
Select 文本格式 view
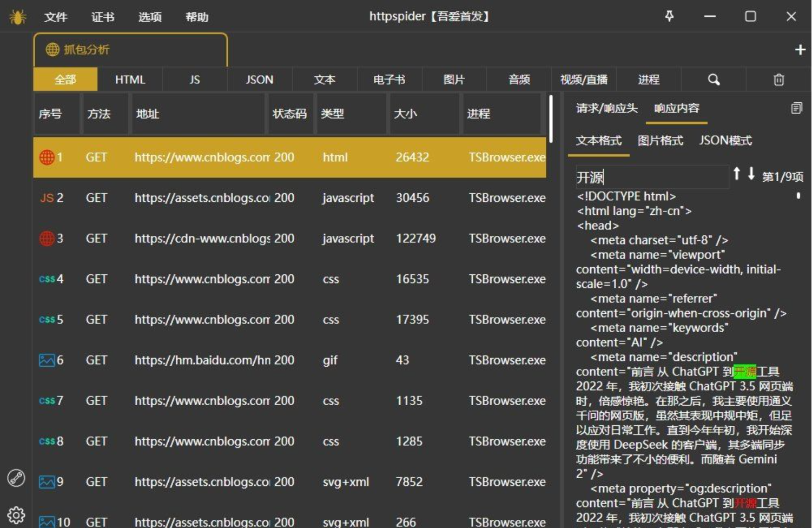(x=599, y=141)
